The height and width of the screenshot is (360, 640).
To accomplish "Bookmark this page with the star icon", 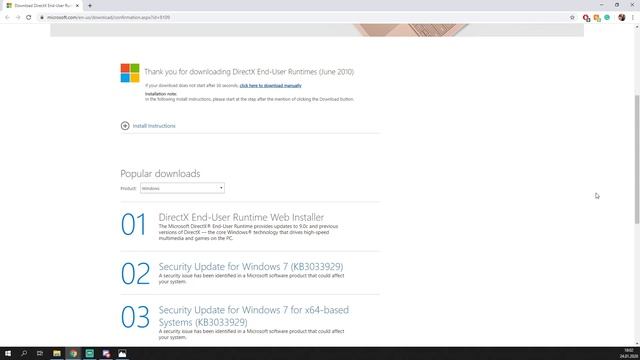I will 572,18.
